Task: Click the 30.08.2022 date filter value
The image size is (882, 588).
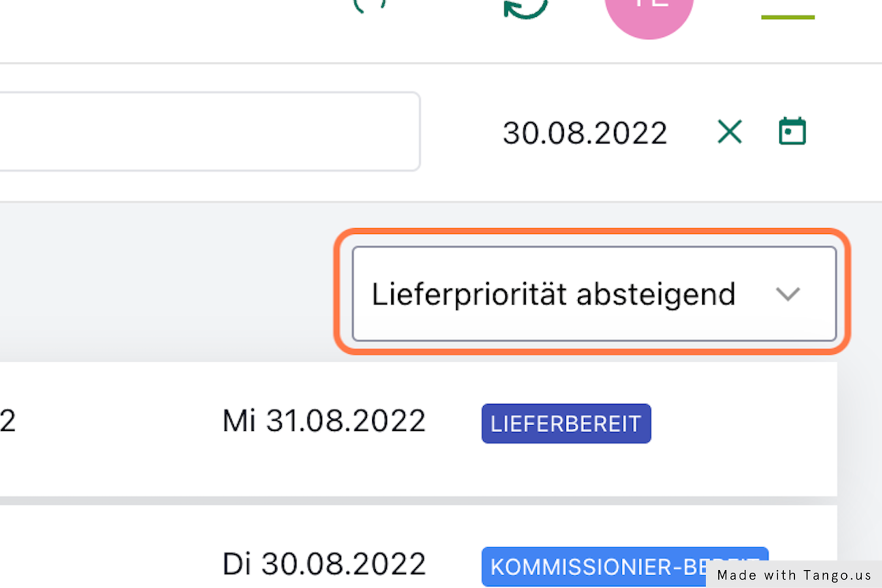Action: pos(585,133)
